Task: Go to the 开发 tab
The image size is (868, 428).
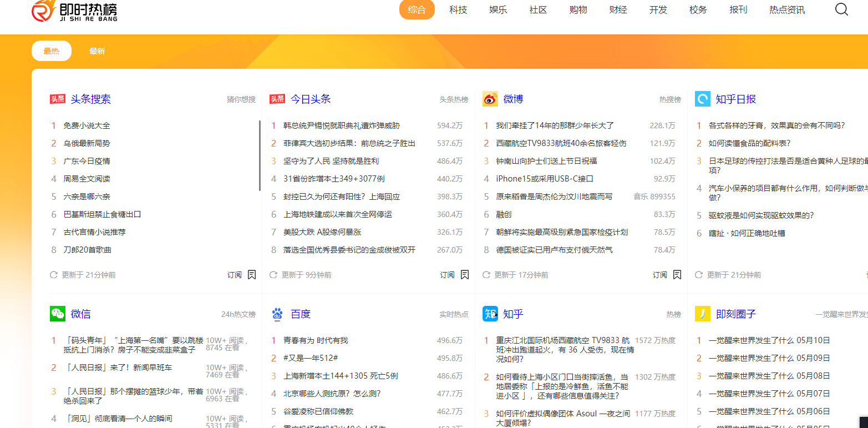Action: coord(658,9)
